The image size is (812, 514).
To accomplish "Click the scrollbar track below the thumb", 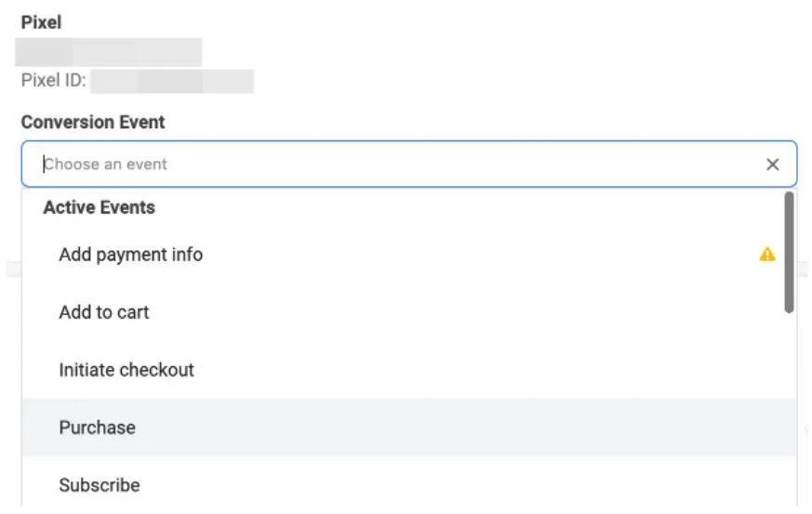I will pyautogui.click(x=790, y=409).
